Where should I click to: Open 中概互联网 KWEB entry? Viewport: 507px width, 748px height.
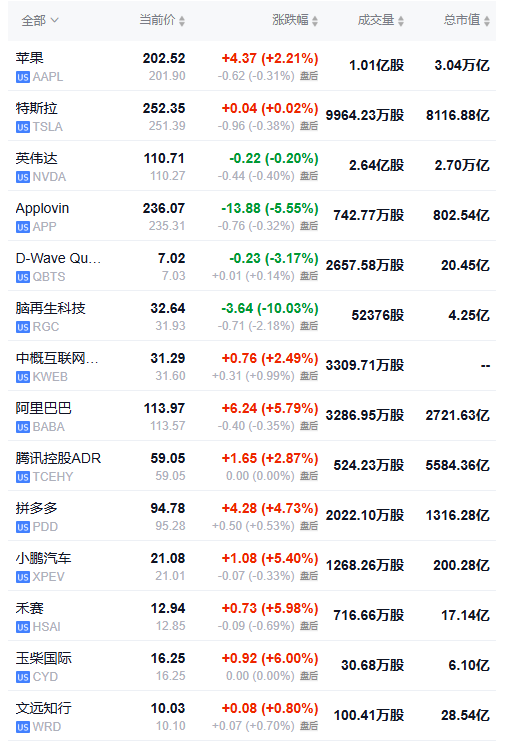252,366
